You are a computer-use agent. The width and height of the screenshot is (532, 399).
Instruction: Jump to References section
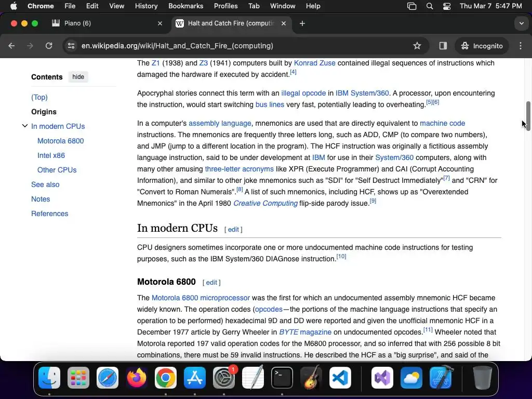[x=49, y=214]
